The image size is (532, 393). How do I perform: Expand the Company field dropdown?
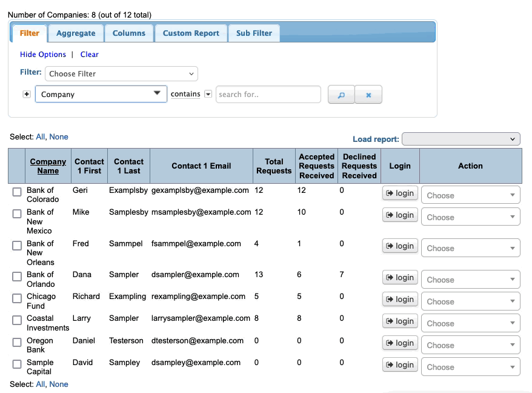click(x=101, y=94)
